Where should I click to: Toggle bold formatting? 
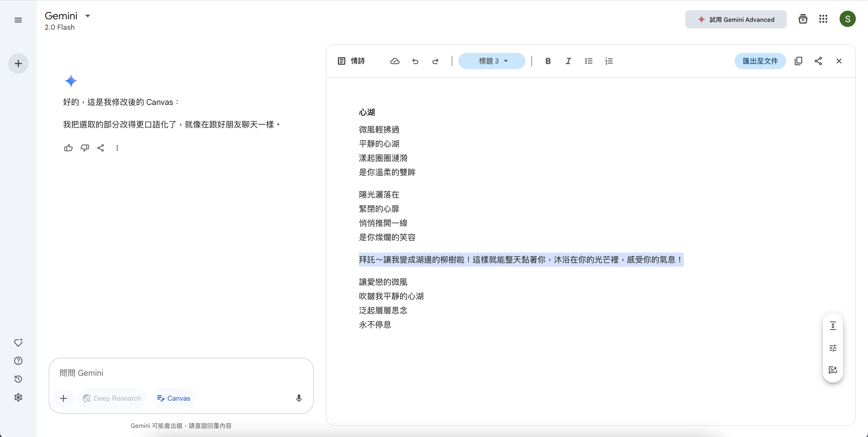(x=548, y=61)
